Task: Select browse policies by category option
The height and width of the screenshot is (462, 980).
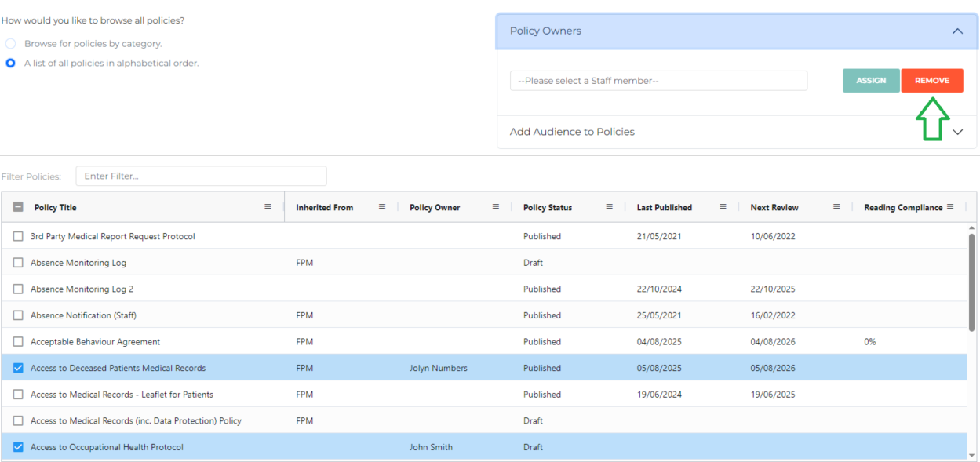Action: (11, 44)
